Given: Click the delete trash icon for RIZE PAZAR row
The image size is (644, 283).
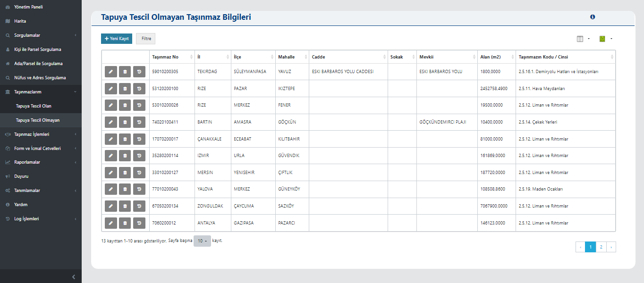Looking at the screenshot, I should pos(125,88).
